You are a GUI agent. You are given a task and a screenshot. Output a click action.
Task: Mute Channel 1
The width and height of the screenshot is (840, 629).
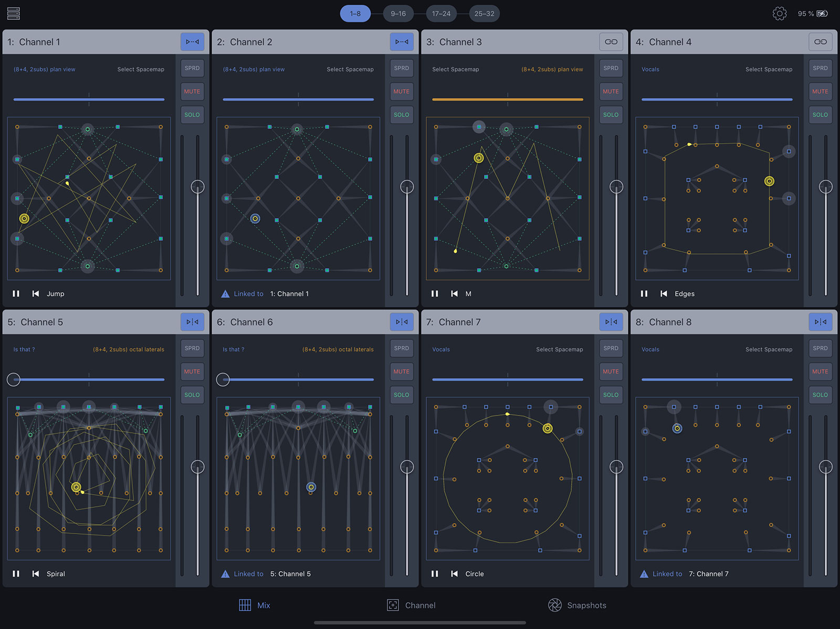pos(192,91)
